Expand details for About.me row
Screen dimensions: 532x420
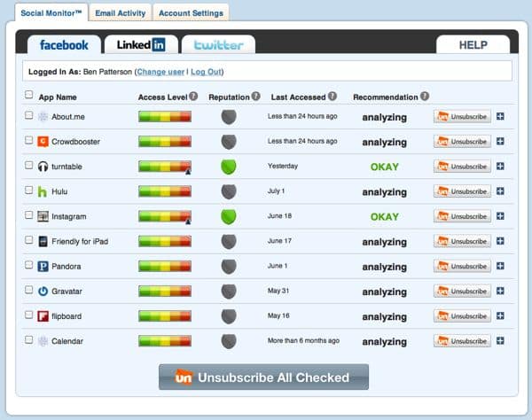point(500,116)
